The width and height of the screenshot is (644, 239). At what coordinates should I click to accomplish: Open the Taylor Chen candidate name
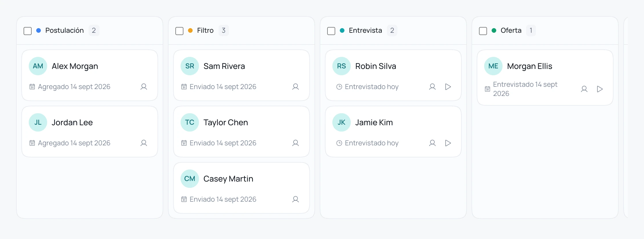[226, 123]
